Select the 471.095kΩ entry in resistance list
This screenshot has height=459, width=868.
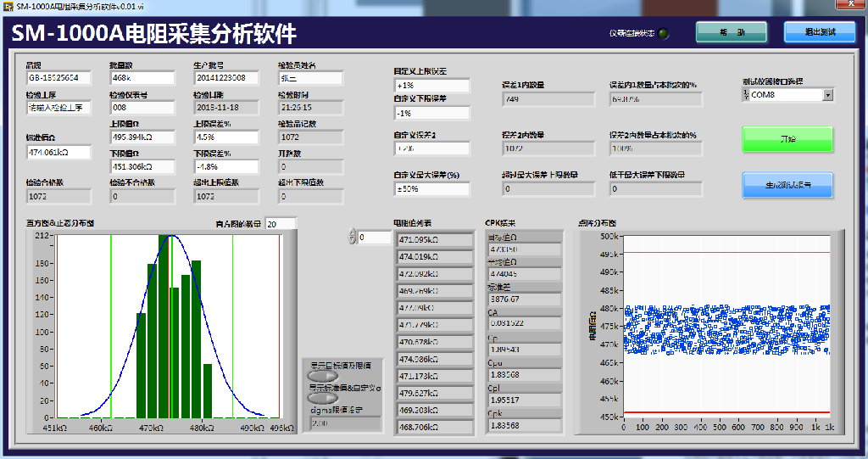435,240
